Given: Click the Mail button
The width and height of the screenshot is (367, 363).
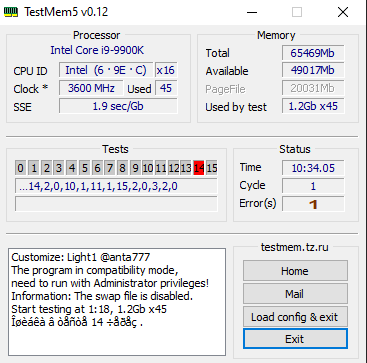Looking at the screenshot, I should [x=295, y=294].
